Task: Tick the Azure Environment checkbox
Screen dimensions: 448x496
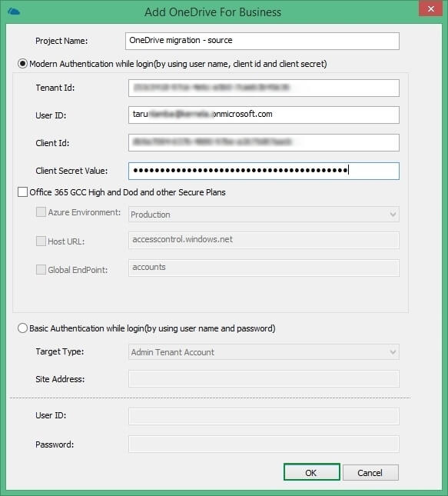Action: click(x=41, y=211)
